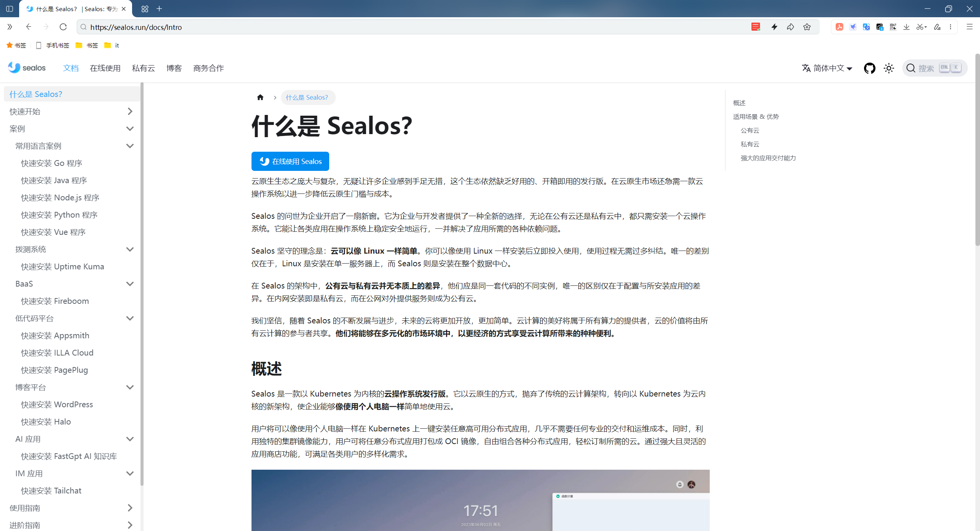
Task: Open 快速安装 Python 程序 doc link
Action: [59, 215]
